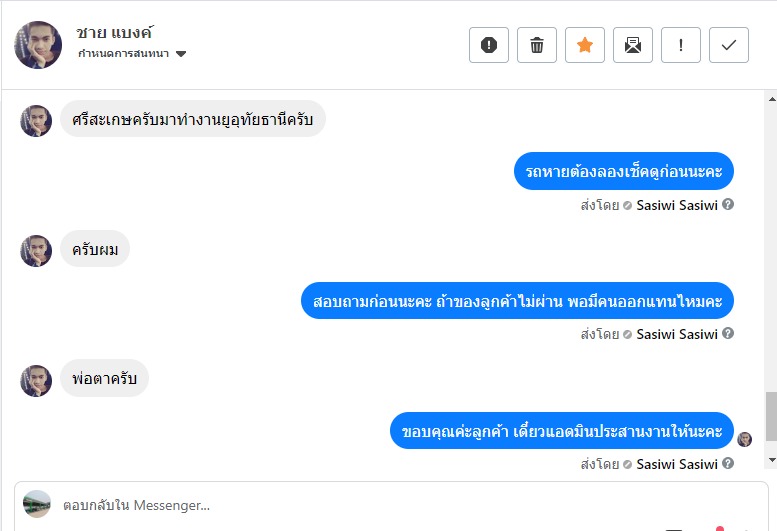777x531 pixels.
Task: Click scrollbar up arrow in chat pane
Action: (x=772, y=99)
